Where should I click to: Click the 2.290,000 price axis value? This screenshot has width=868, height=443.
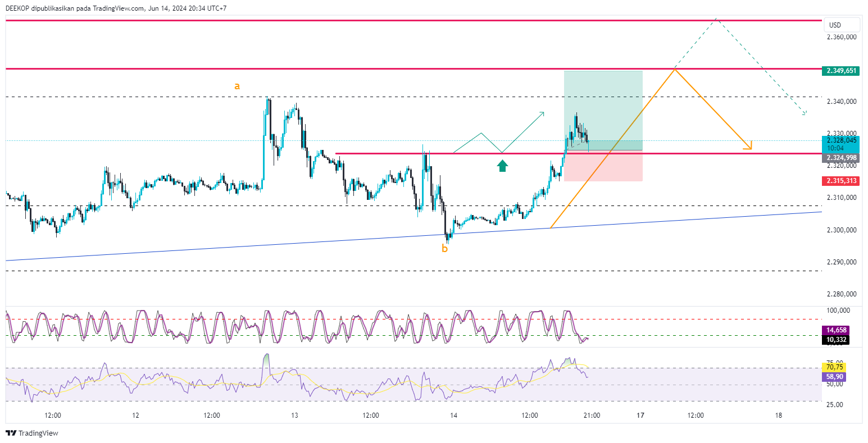tap(841, 262)
